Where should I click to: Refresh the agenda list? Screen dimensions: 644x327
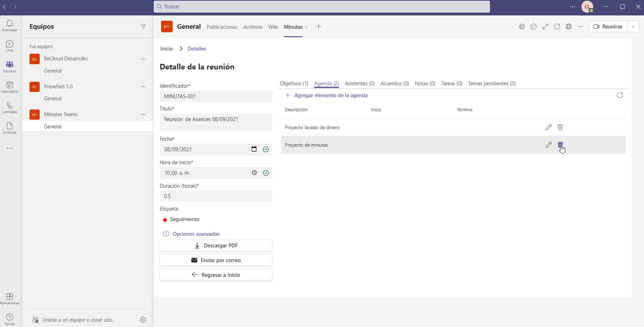[620, 95]
